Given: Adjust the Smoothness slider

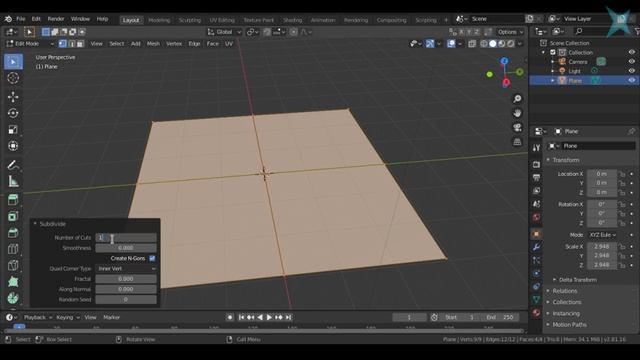Looking at the screenshot, I should pos(126,248).
